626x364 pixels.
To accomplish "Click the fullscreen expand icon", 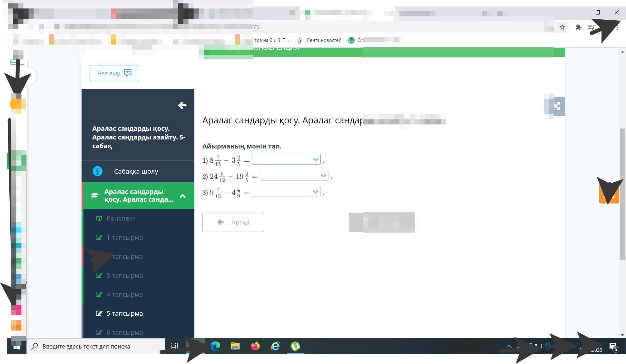I will pos(557,106).
